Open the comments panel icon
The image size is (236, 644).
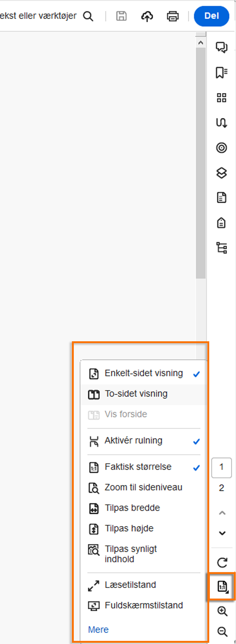221,47
